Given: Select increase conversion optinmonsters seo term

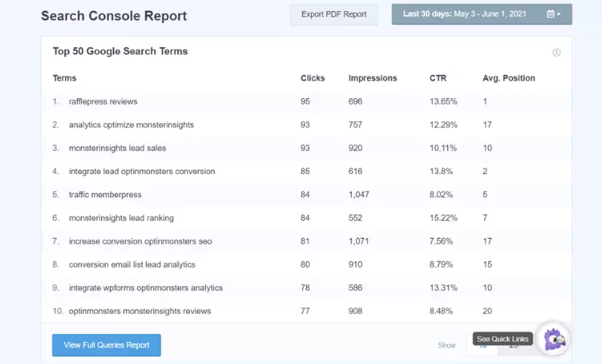Looking at the screenshot, I should tap(140, 241).
